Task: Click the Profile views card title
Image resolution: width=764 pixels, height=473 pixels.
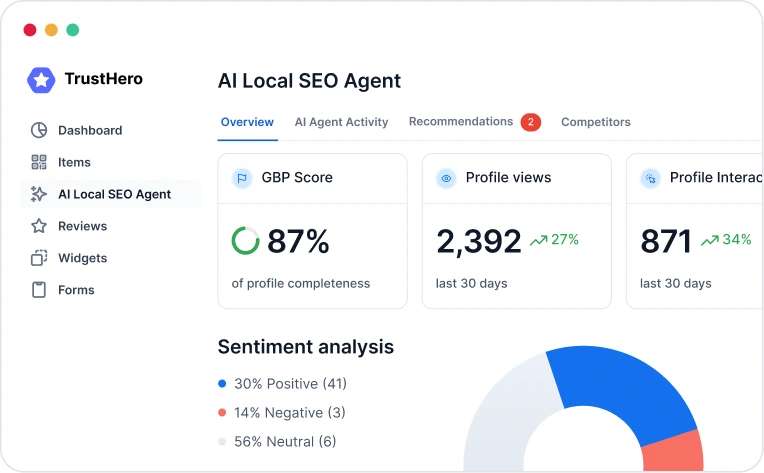Action: point(508,178)
